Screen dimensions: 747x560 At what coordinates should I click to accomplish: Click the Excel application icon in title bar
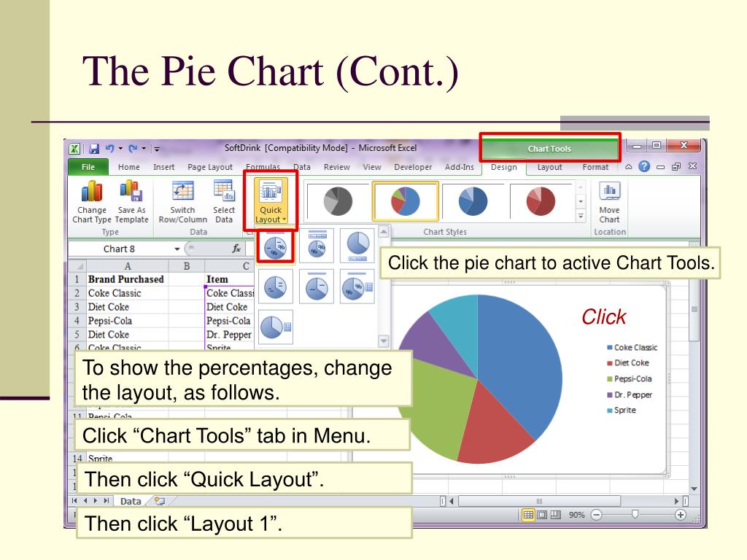[x=75, y=149]
